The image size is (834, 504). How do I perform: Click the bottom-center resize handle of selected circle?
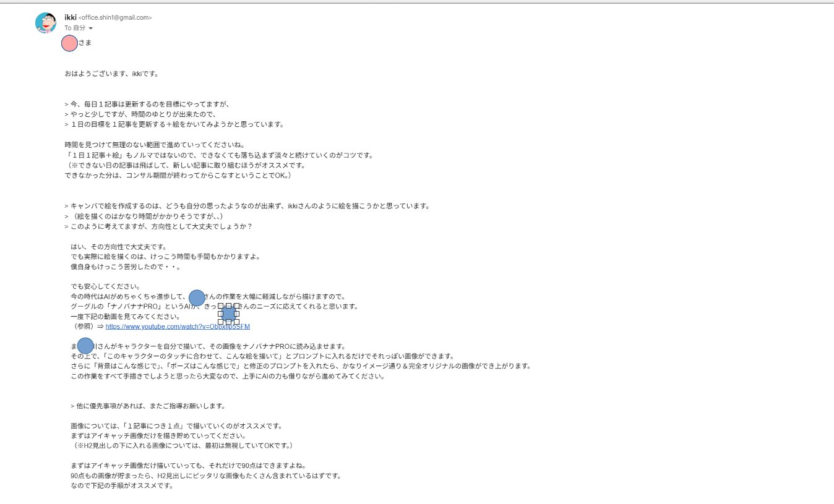[228, 322]
